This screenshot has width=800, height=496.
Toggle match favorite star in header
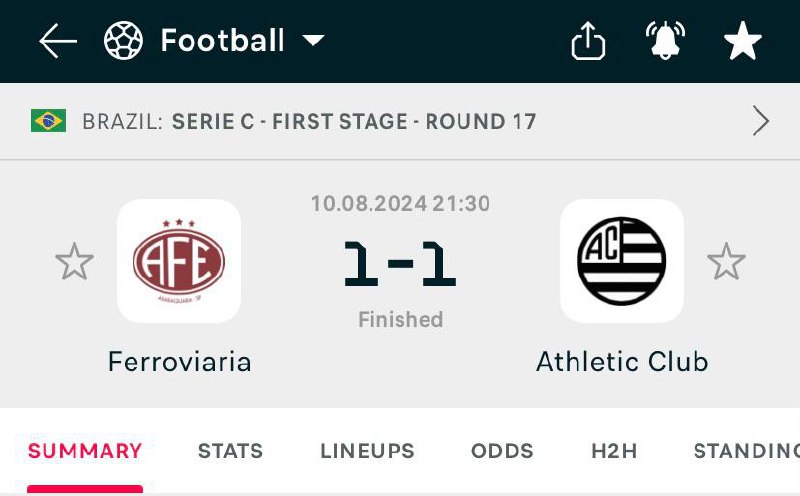click(x=742, y=41)
